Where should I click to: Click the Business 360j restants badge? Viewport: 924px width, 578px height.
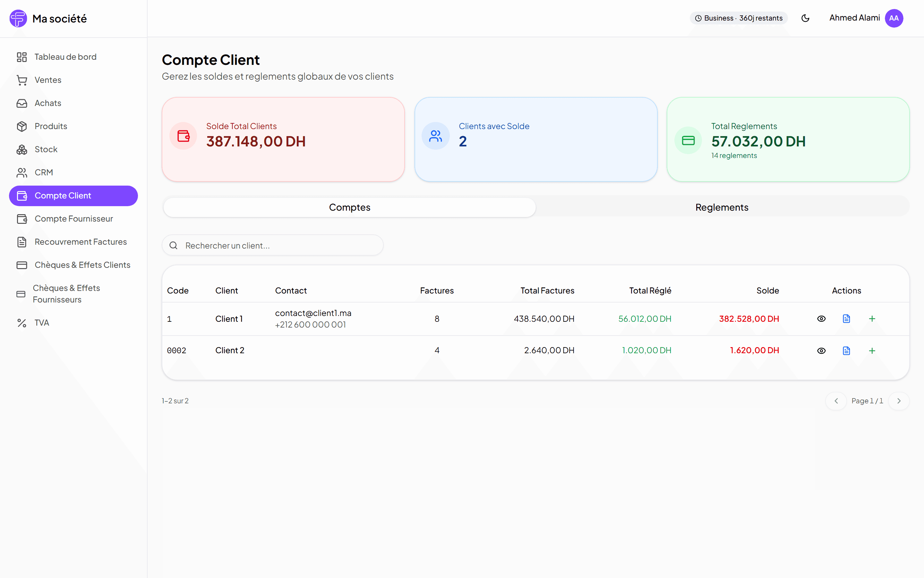point(739,18)
